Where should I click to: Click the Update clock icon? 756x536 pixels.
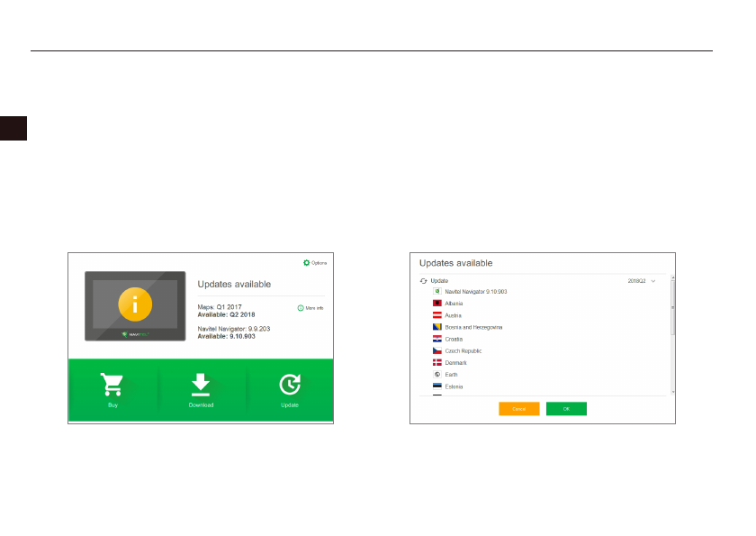point(290,385)
